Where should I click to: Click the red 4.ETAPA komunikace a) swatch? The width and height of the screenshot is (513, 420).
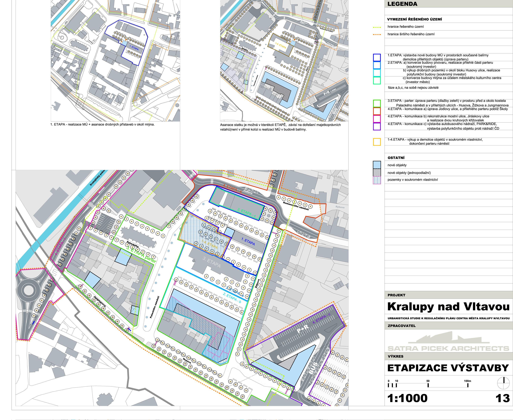[x=377, y=111]
